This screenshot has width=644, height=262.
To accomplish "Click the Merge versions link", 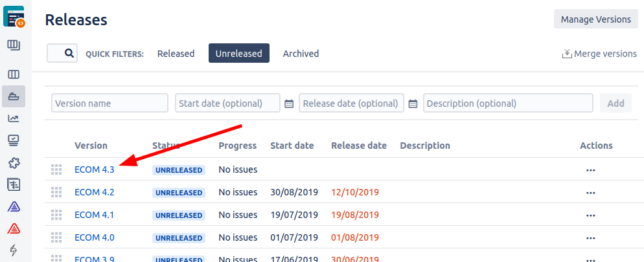I will (x=599, y=54).
